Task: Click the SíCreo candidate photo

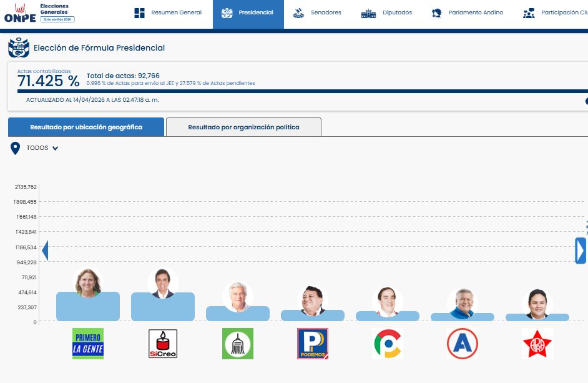Action: [x=163, y=283]
